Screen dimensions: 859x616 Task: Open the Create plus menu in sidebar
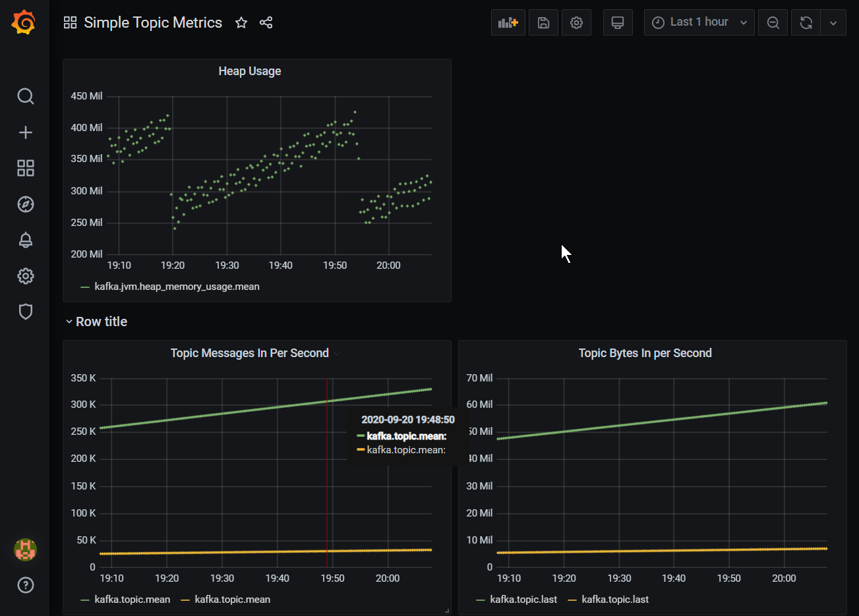click(x=25, y=132)
